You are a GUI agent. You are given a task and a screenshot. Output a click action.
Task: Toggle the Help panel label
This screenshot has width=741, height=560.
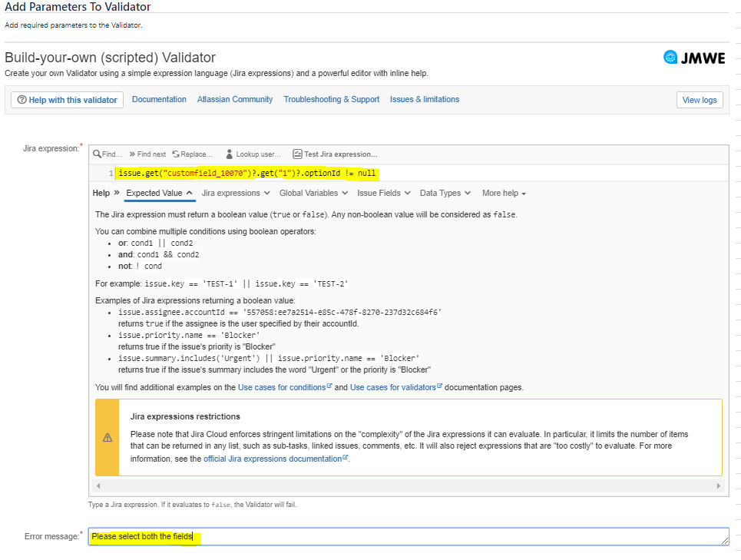point(106,193)
